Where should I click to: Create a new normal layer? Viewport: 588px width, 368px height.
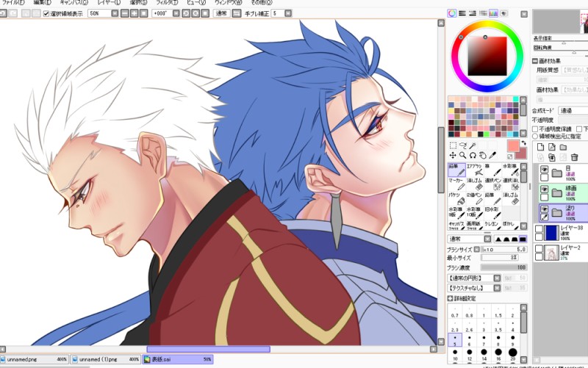(540, 148)
